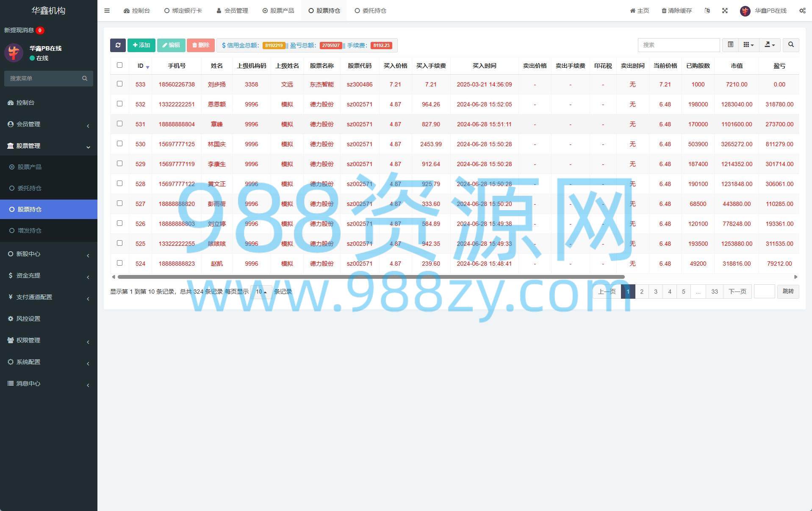Open the columns visibility dropdown

[x=748, y=44]
